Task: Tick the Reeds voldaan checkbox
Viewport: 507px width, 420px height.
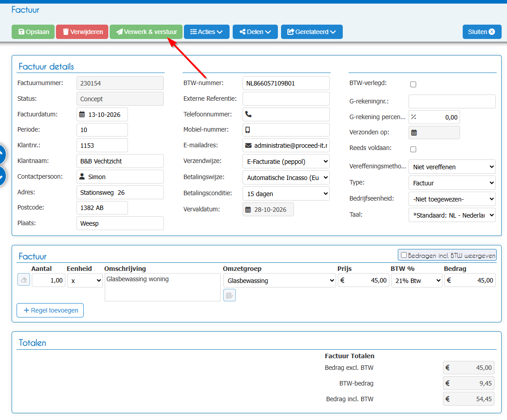Action: coord(413,149)
